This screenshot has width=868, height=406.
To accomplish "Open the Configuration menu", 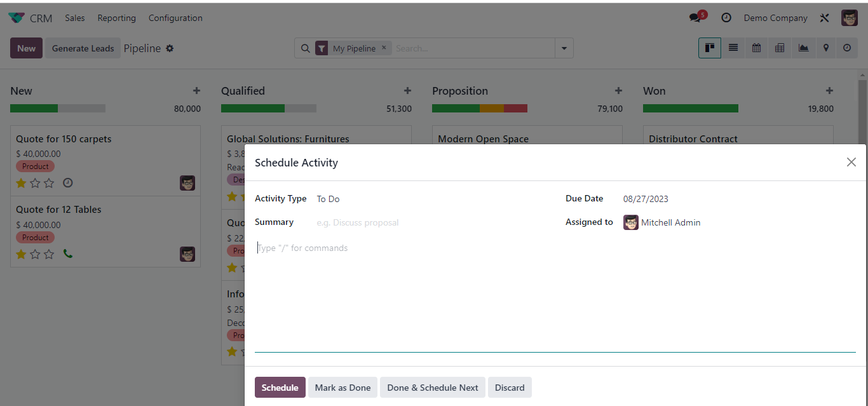I will (x=175, y=18).
